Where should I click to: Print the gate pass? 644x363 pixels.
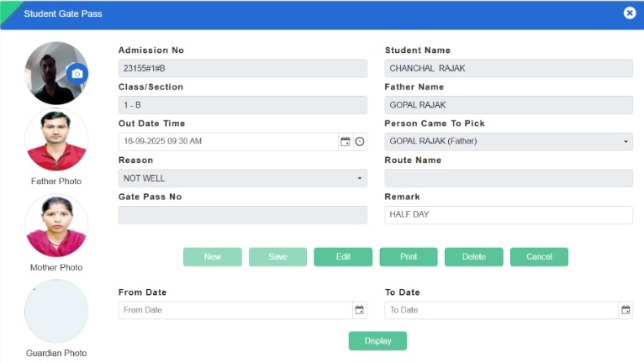(409, 257)
